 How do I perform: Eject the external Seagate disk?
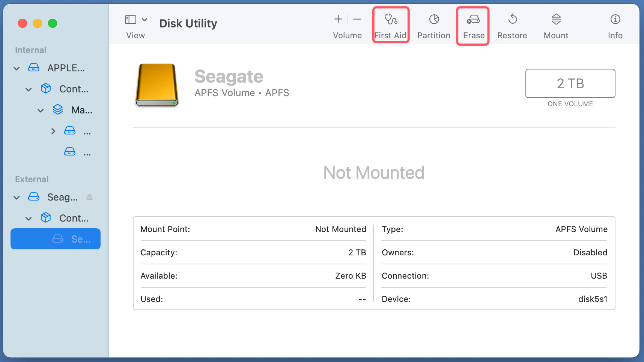[x=89, y=197]
